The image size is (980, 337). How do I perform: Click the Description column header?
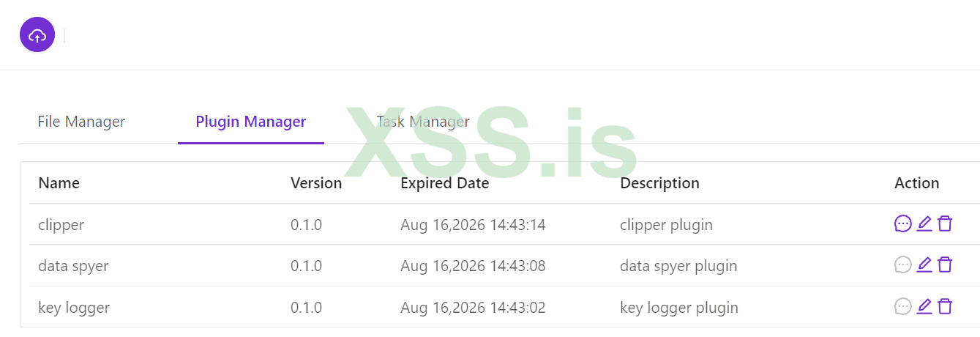tap(659, 183)
